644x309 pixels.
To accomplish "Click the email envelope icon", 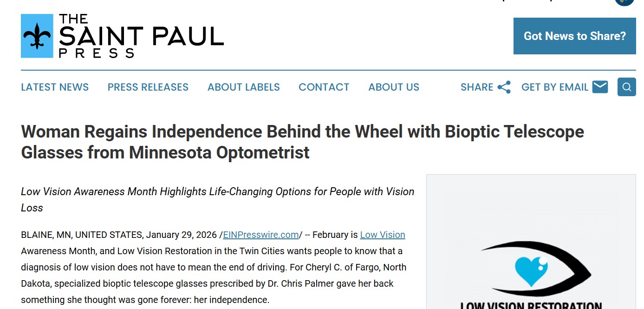I will 600,87.
